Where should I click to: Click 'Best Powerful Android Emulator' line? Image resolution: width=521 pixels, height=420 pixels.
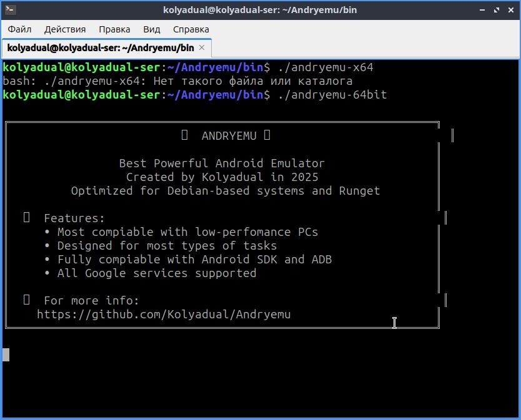[222, 164]
